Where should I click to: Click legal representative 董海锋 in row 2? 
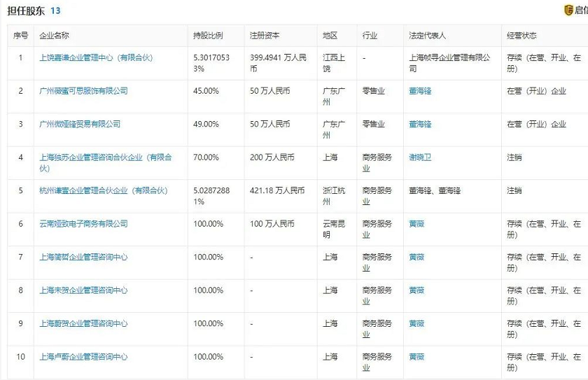(x=420, y=91)
